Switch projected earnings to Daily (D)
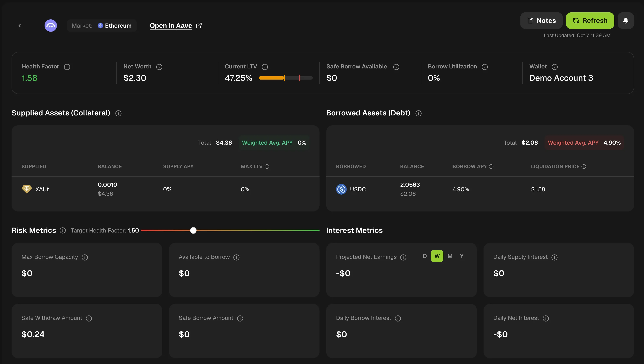644x364 pixels. tap(425, 256)
